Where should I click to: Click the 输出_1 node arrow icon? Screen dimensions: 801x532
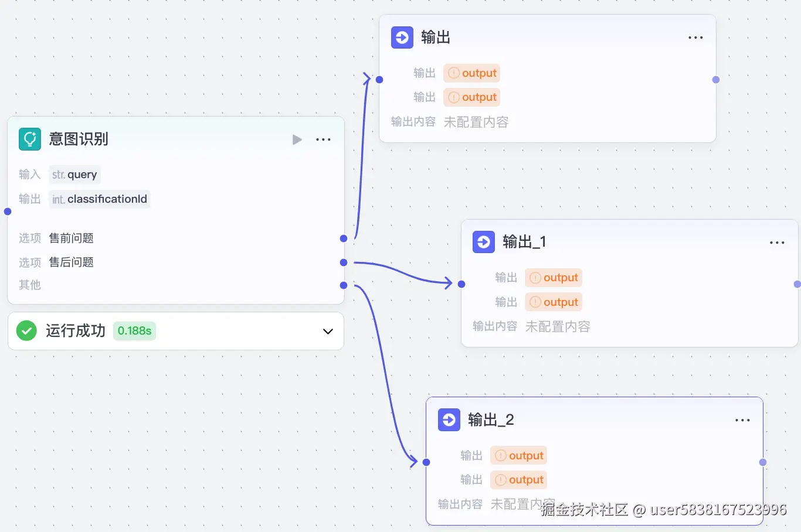[x=484, y=242]
